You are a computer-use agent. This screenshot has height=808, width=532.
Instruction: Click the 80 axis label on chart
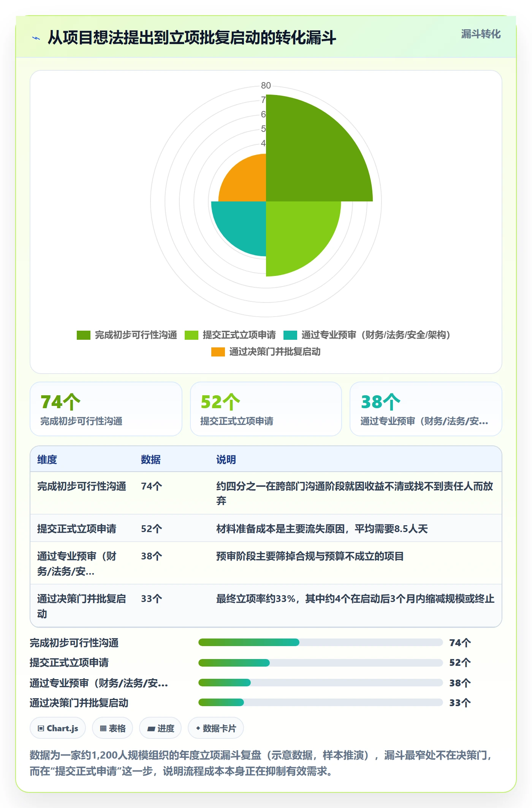click(266, 86)
